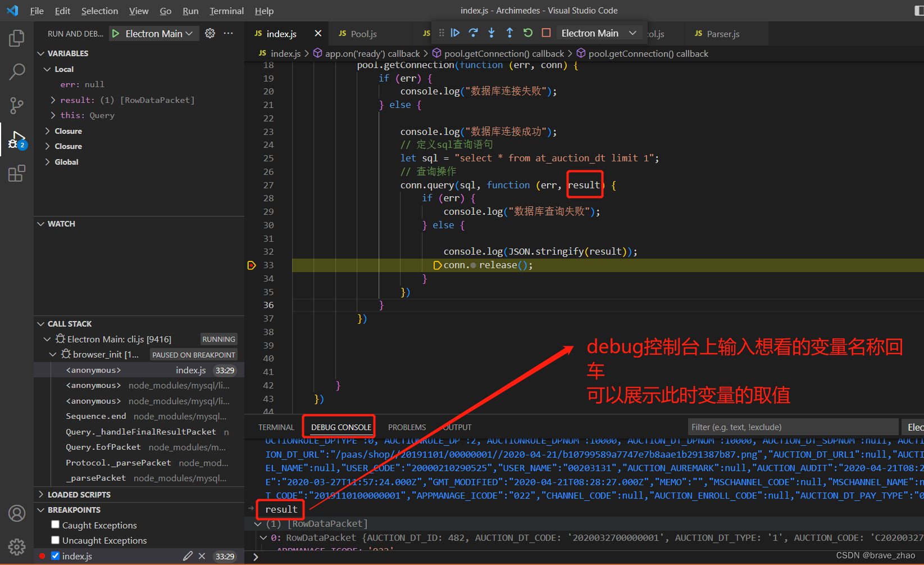Click the VS Code logo icon
The image size is (924, 565).
pyautogui.click(x=12, y=11)
